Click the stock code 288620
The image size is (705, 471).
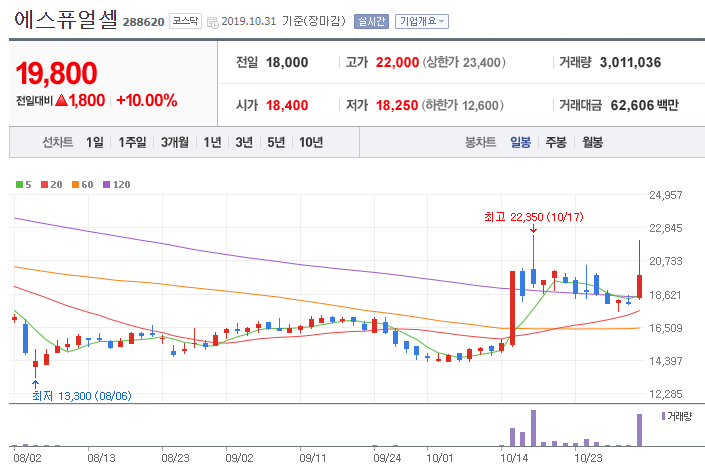click(143, 22)
